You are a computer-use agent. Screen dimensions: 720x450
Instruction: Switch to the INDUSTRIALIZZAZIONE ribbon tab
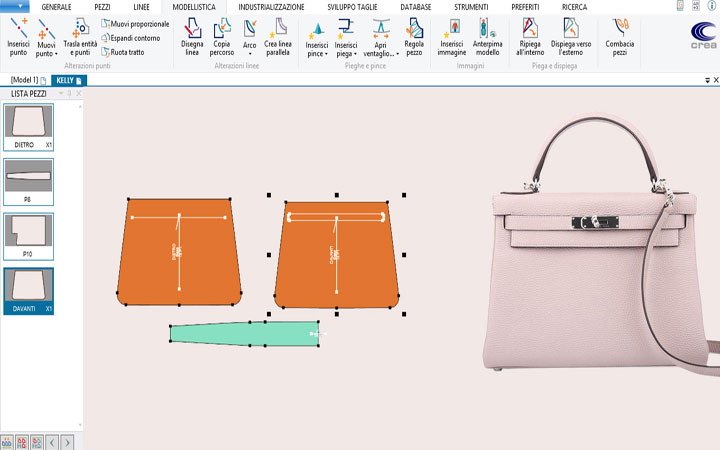(271, 7)
